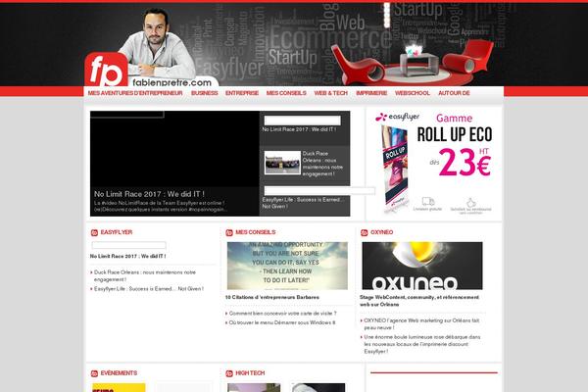This screenshot has width=588, height=392.
Task: Click the fp logo in the header
Action: (107, 70)
